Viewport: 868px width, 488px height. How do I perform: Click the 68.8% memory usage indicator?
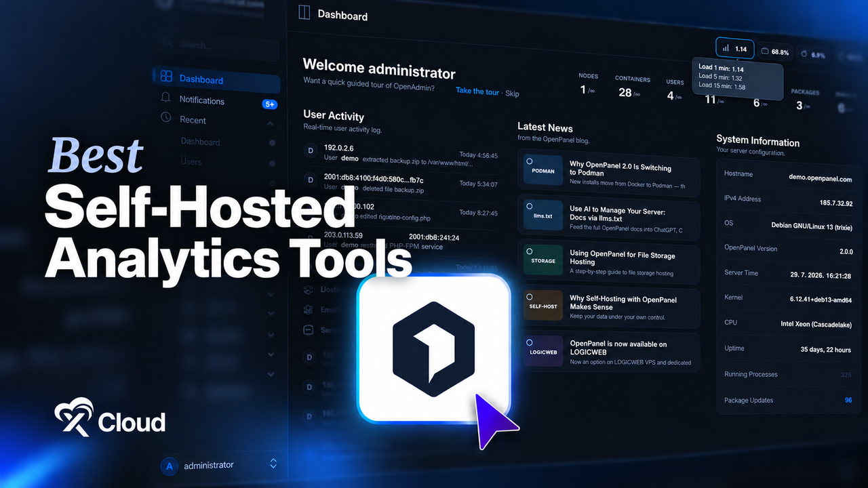click(774, 52)
